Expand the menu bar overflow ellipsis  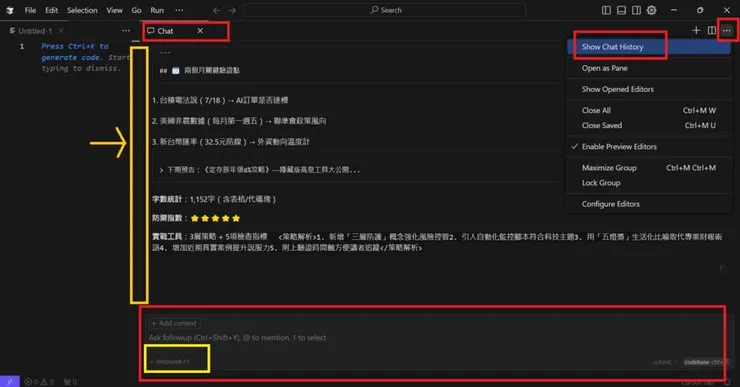point(179,10)
